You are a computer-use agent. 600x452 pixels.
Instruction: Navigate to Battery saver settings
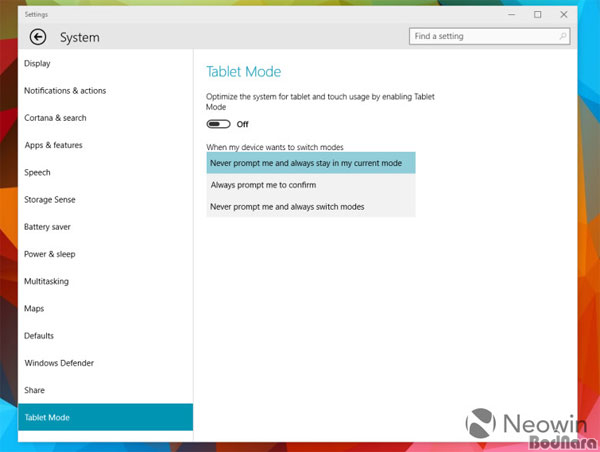click(50, 227)
